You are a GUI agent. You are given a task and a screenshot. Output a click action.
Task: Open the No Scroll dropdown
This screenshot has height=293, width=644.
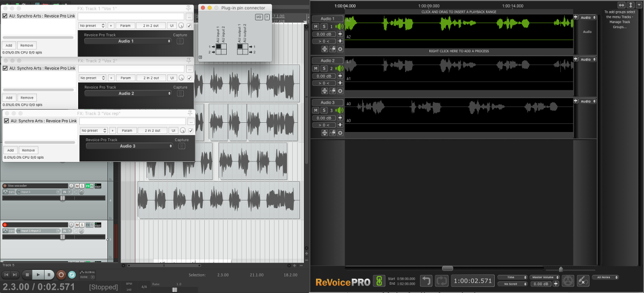pyautogui.click(x=512, y=284)
